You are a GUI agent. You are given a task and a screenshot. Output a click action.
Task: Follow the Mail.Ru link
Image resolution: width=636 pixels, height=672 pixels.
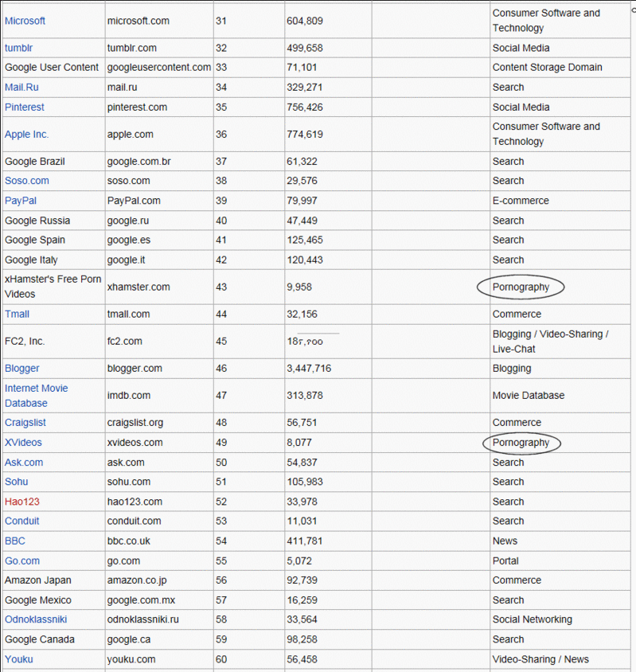click(21, 88)
